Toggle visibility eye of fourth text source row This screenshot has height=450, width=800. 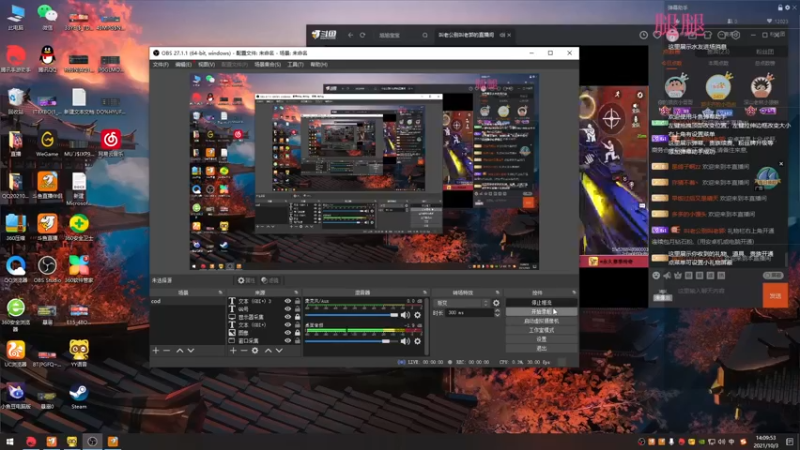[288, 324]
